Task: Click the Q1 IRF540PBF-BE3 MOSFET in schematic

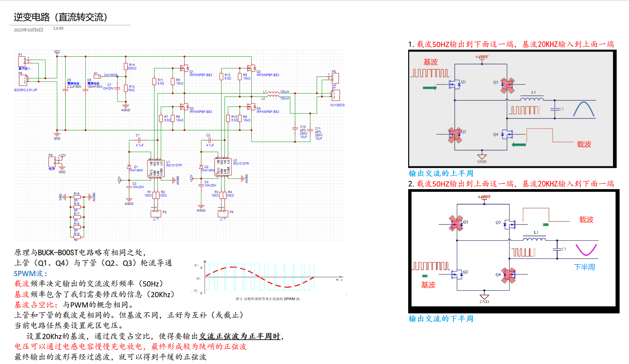Action: click(x=184, y=68)
